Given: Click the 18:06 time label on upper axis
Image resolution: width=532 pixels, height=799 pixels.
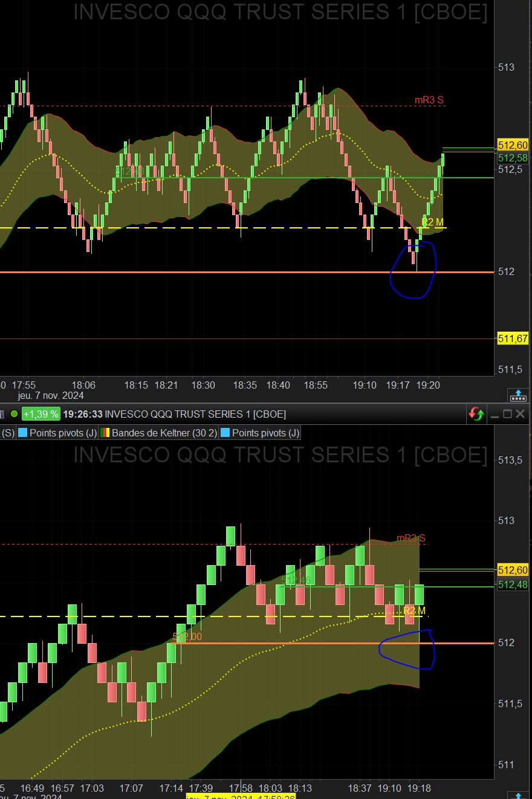Looking at the screenshot, I should 83,385.
